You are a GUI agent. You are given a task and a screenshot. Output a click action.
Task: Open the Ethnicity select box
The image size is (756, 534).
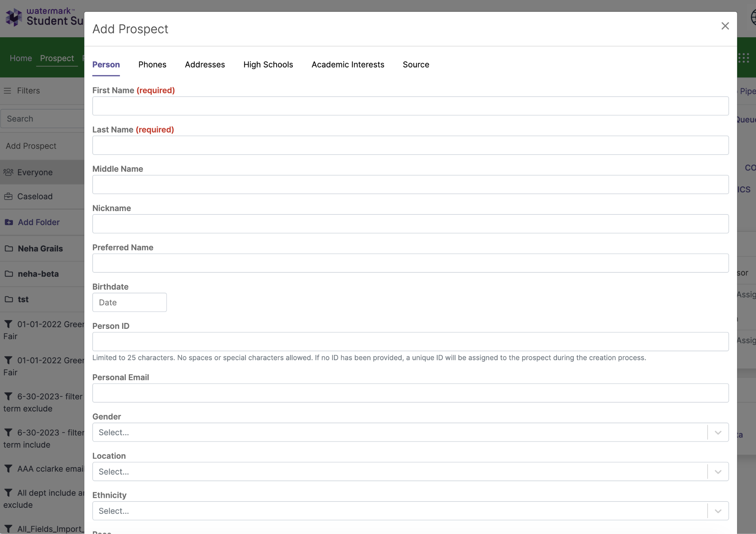point(410,511)
